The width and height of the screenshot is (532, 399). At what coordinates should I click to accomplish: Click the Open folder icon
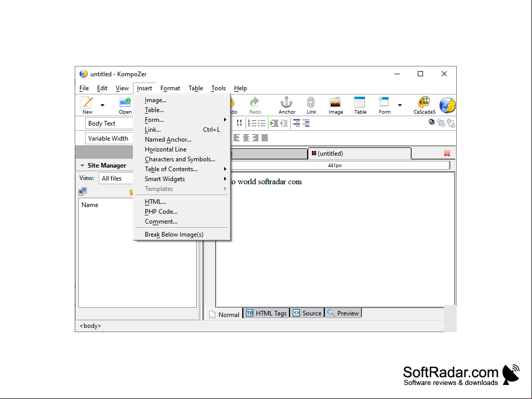pyautogui.click(x=125, y=102)
